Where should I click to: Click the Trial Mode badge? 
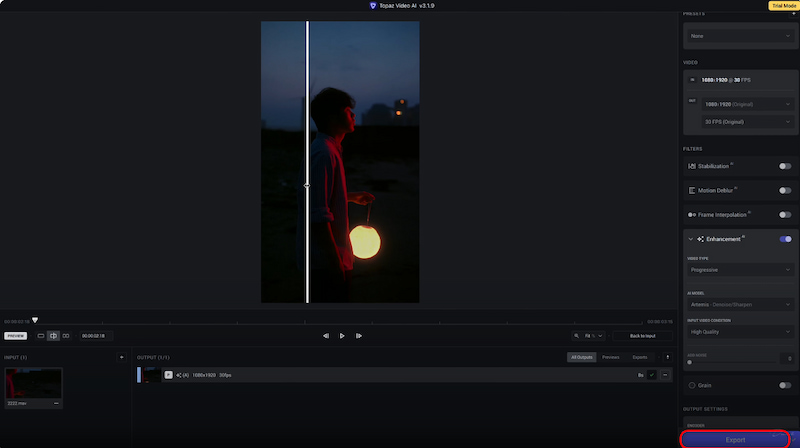(784, 6)
